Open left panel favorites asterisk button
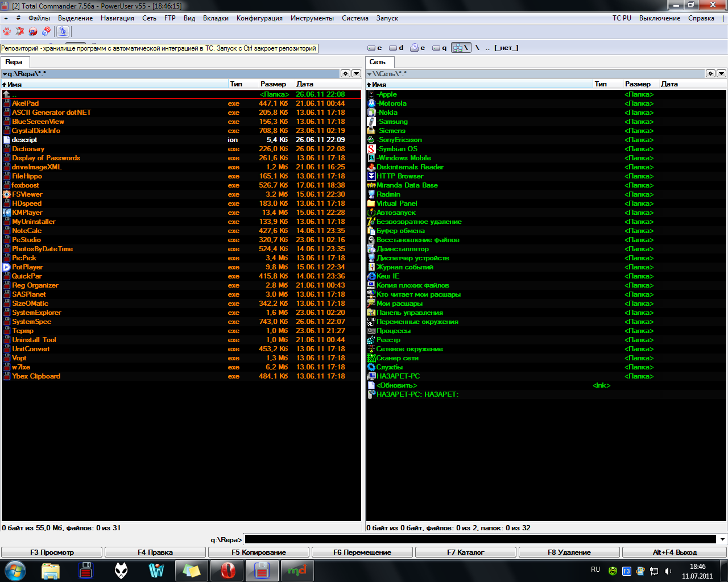 point(345,73)
